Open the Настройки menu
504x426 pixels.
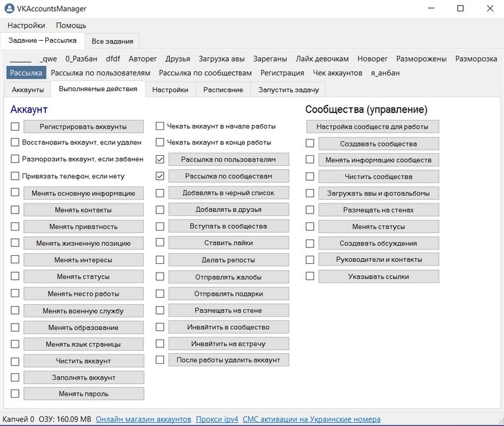point(26,26)
